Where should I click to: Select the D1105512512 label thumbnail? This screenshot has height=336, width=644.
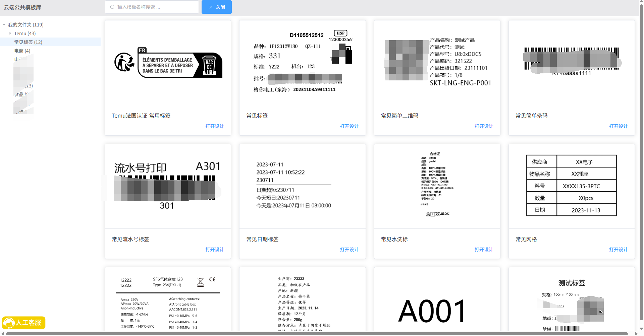pyautogui.click(x=302, y=63)
